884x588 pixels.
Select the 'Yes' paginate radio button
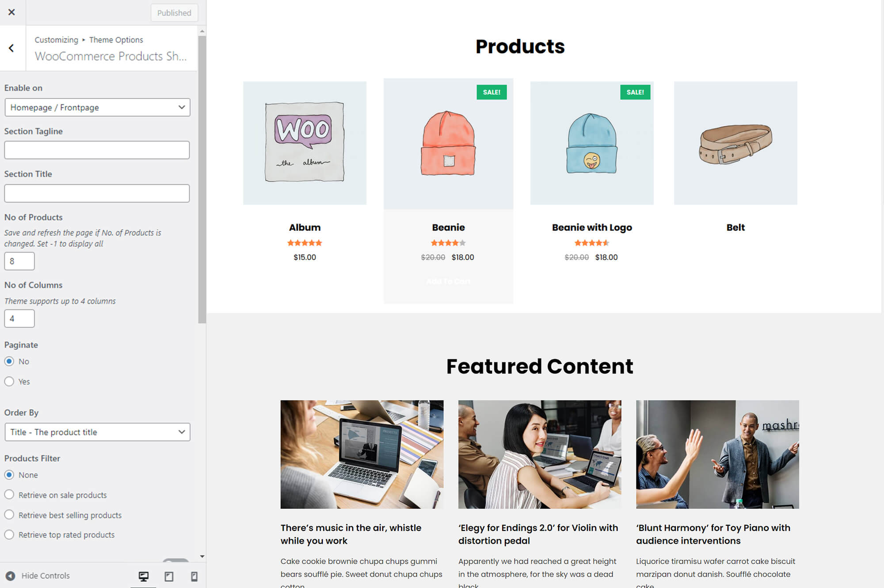(x=8, y=381)
